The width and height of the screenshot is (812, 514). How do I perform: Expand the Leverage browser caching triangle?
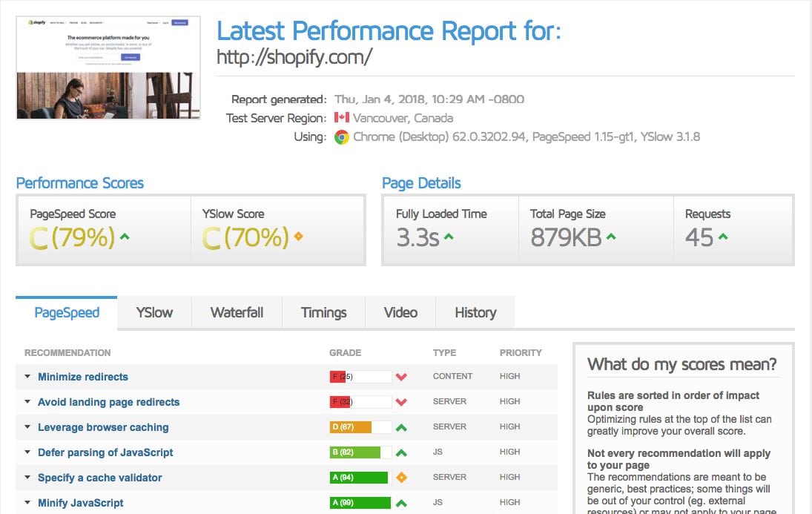tap(27, 427)
